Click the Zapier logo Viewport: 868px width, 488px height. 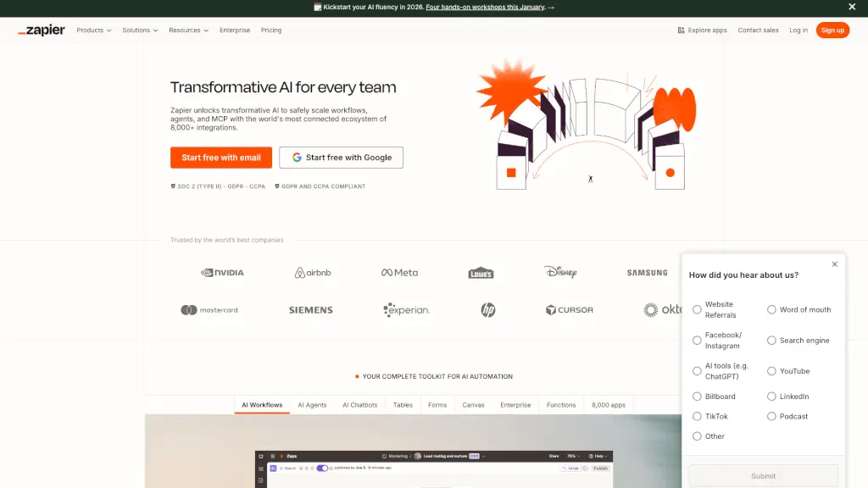pyautogui.click(x=41, y=30)
